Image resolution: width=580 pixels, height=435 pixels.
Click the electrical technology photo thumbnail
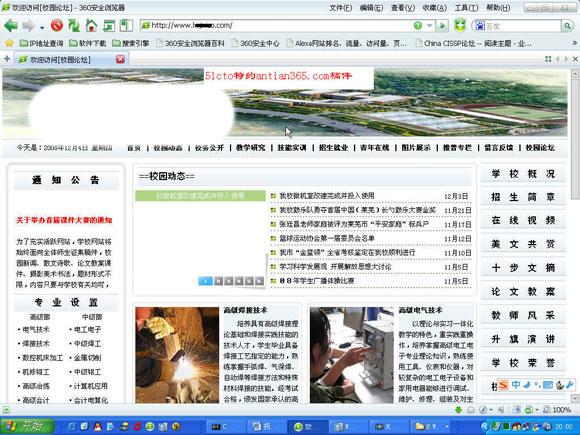coord(352,355)
